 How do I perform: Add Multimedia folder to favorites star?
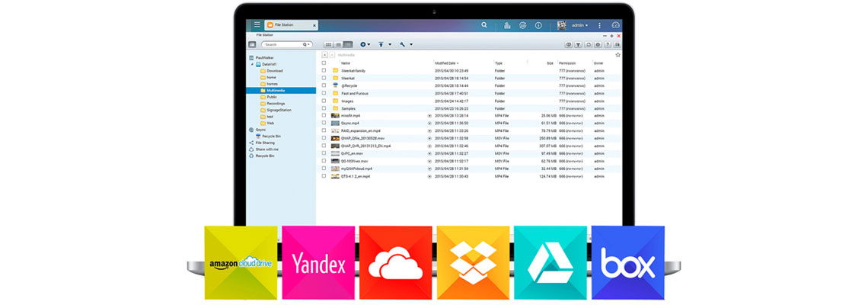point(617,55)
